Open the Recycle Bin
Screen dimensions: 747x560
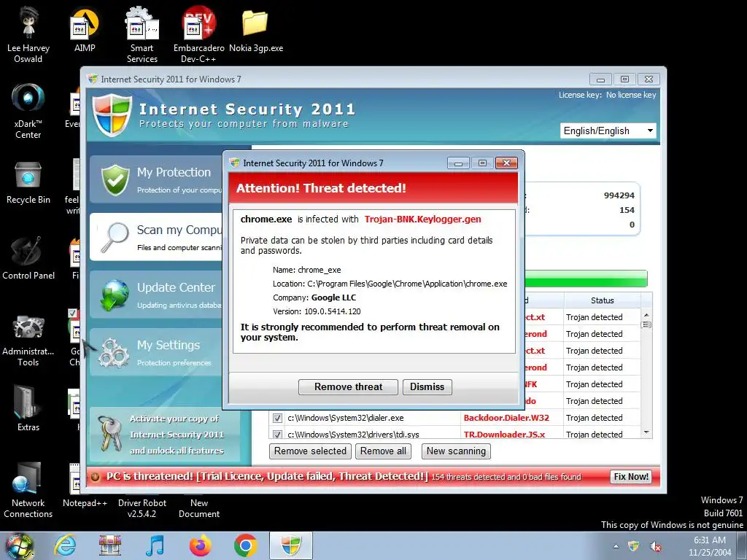click(28, 183)
